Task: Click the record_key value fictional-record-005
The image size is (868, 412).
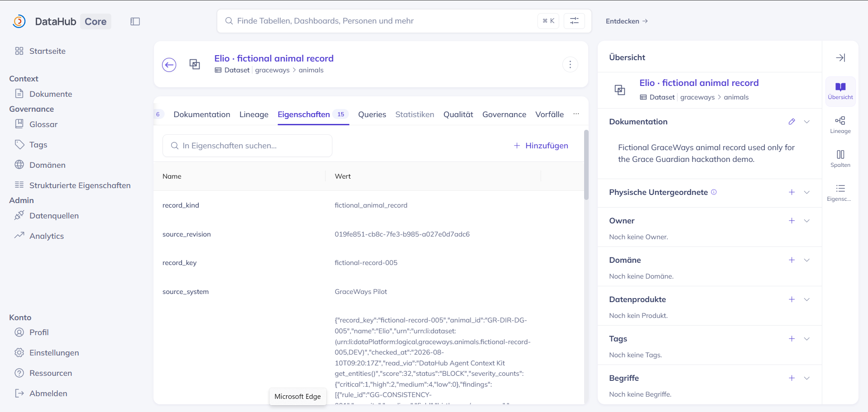Action: tap(366, 263)
